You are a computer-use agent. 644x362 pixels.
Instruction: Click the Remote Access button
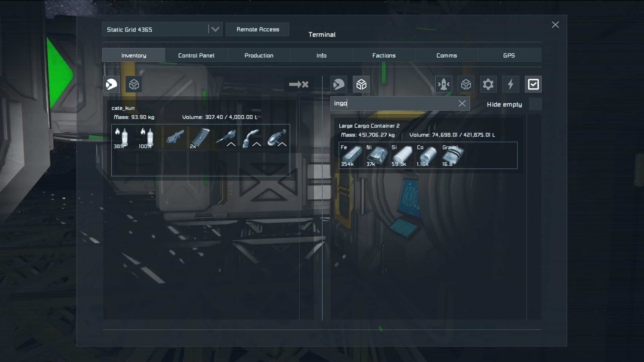tap(258, 29)
